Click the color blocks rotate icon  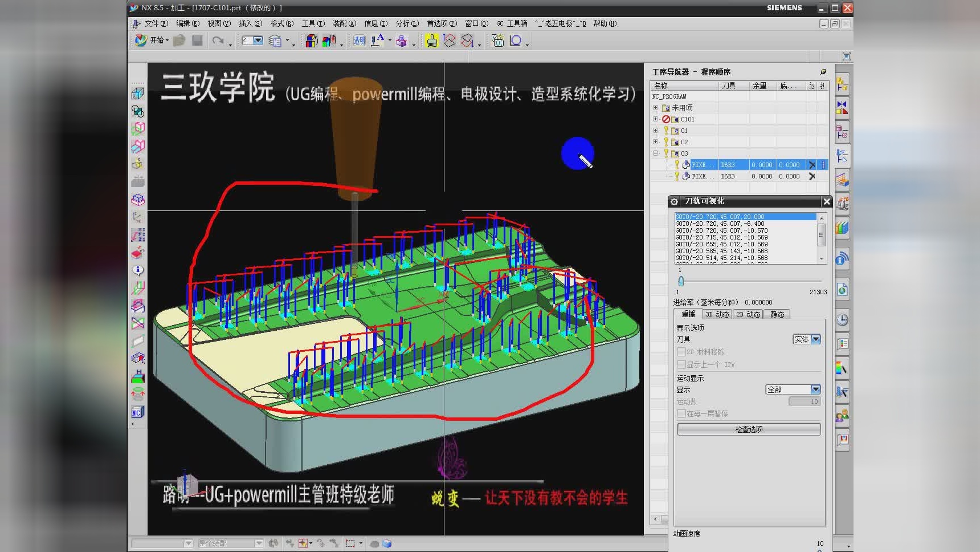point(311,41)
